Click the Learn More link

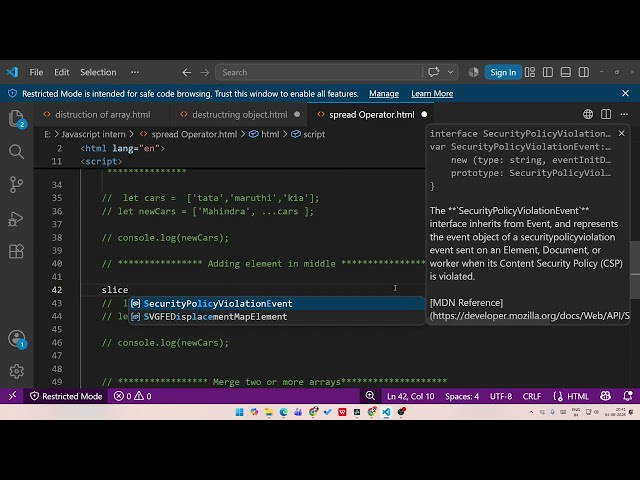pyautogui.click(x=432, y=94)
